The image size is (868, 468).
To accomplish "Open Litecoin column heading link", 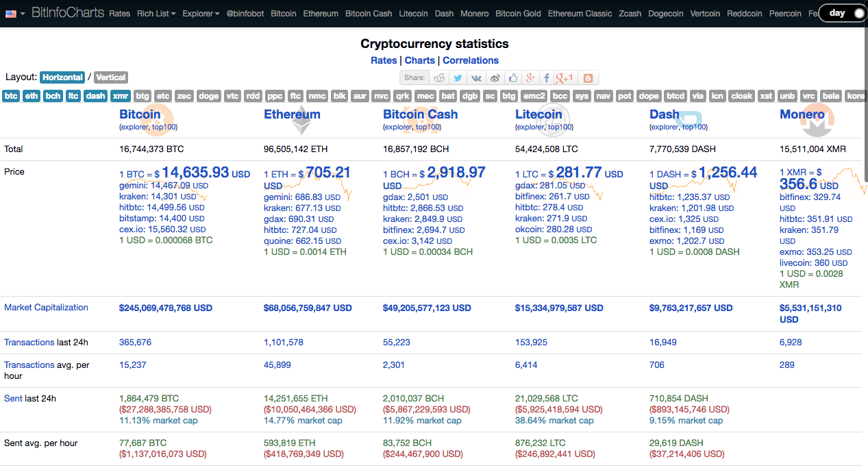I will (538, 114).
